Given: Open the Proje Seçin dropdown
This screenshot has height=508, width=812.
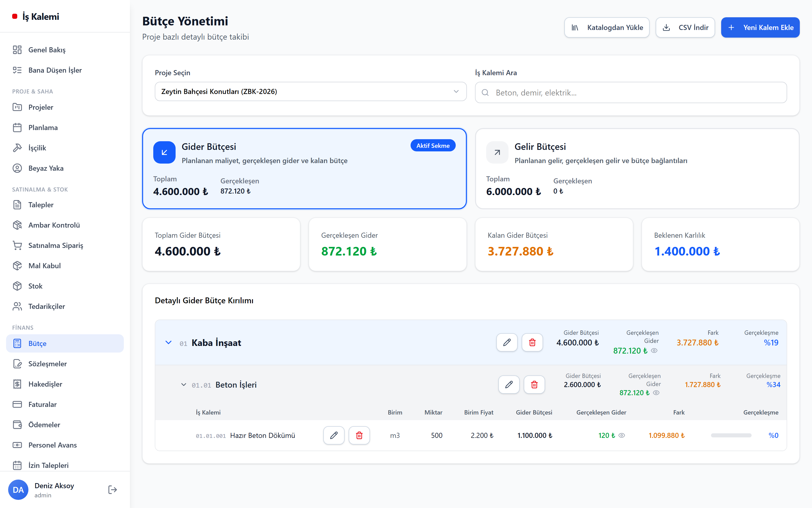Looking at the screenshot, I should (310, 91).
